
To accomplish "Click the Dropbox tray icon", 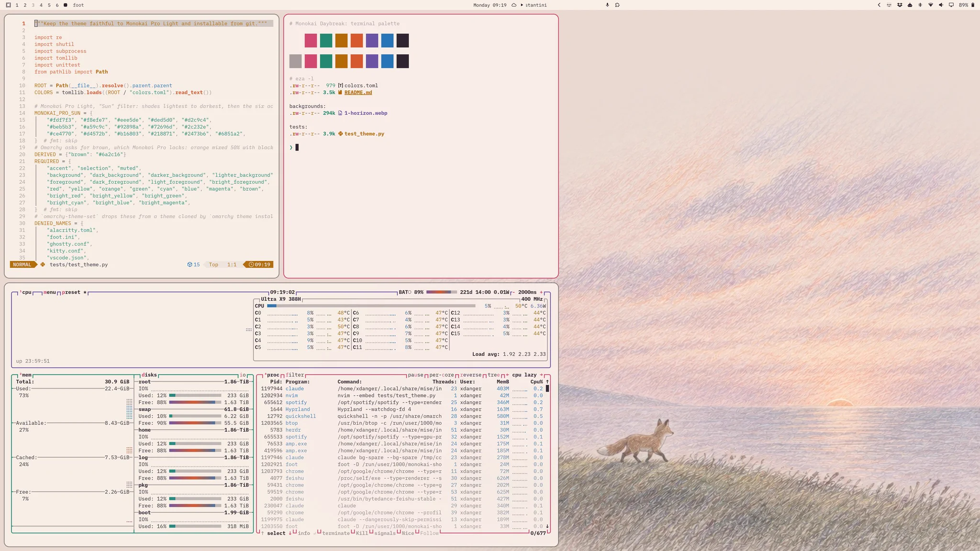I will point(900,5).
